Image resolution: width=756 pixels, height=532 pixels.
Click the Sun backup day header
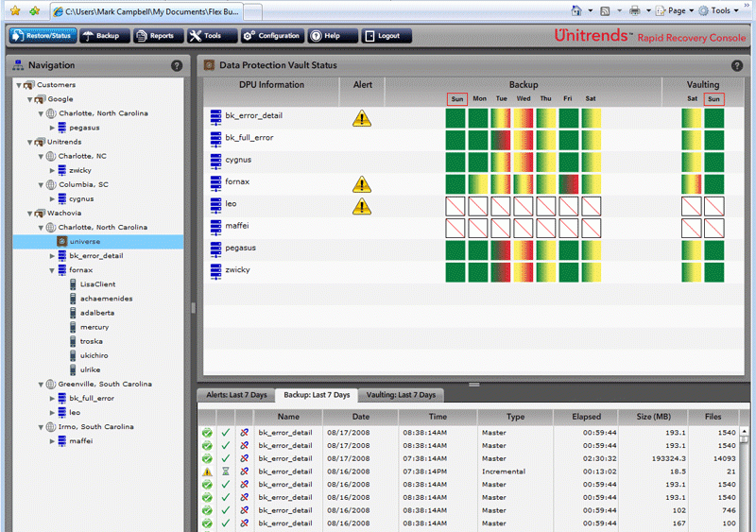457,99
